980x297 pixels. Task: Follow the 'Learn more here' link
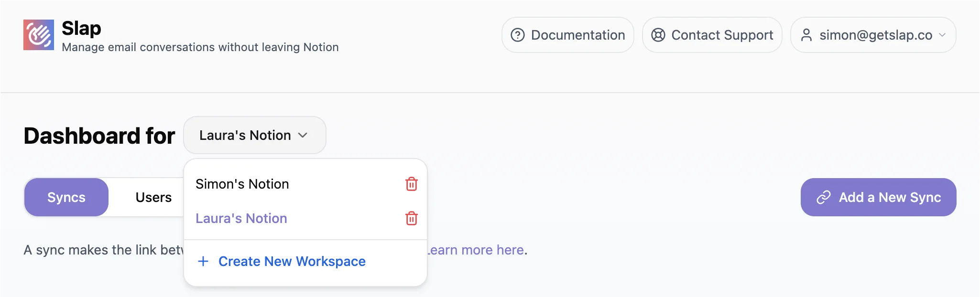(477, 250)
